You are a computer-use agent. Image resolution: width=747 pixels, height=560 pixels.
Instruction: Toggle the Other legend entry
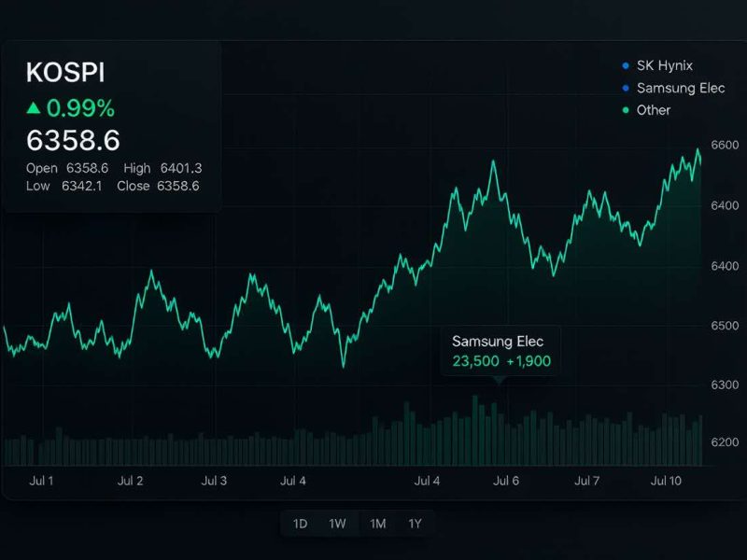coord(646,110)
